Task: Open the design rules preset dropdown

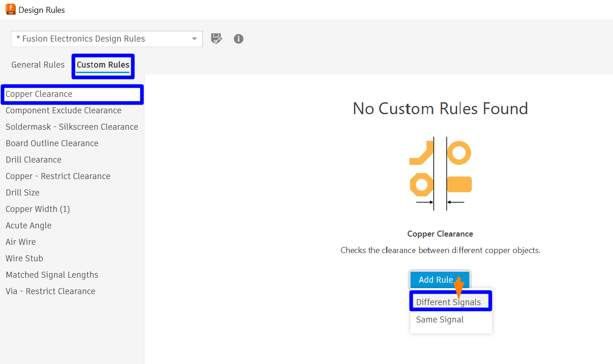Action: pyautogui.click(x=194, y=39)
